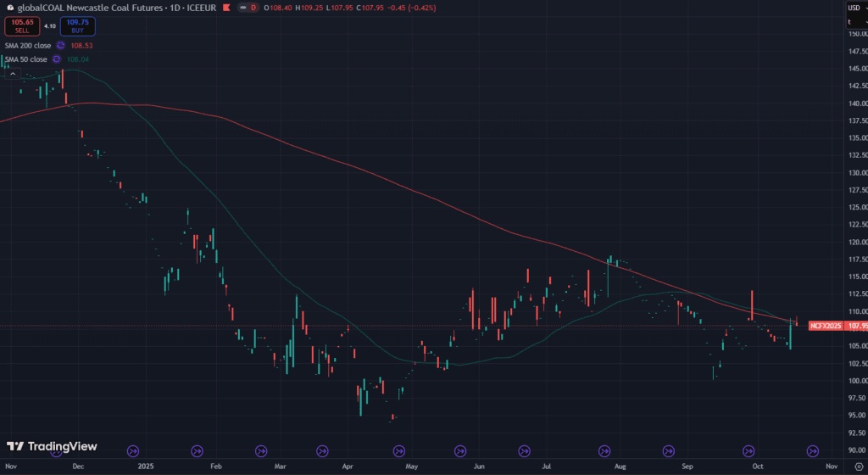
Task: Open the 't' unit dropdown
Action: [x=849, y=21]
